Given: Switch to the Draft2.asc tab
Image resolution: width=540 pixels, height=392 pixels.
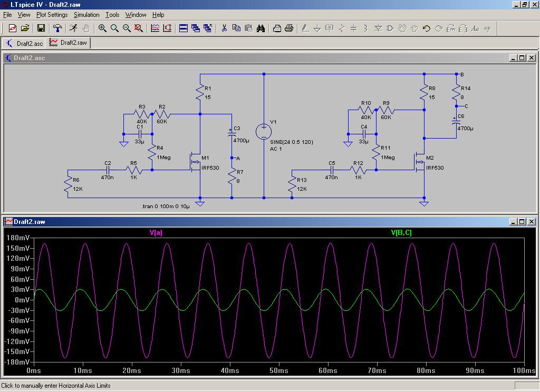Looking at the screenshot, I should point(24,43).
